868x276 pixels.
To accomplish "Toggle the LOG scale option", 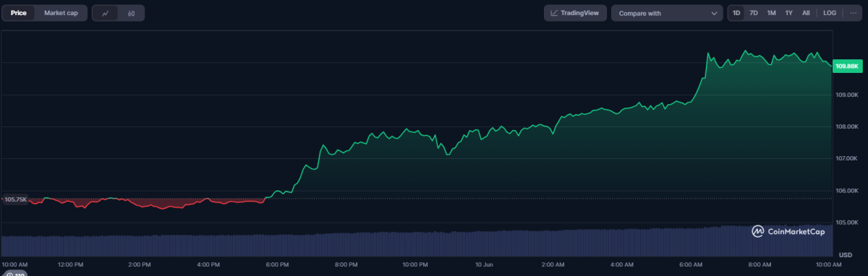I will (x=830, y=13).
